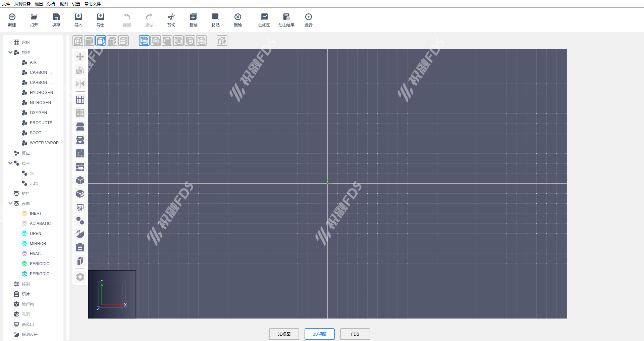
Task: Click the 导入 import icon
Action: (x=78, y=20)
